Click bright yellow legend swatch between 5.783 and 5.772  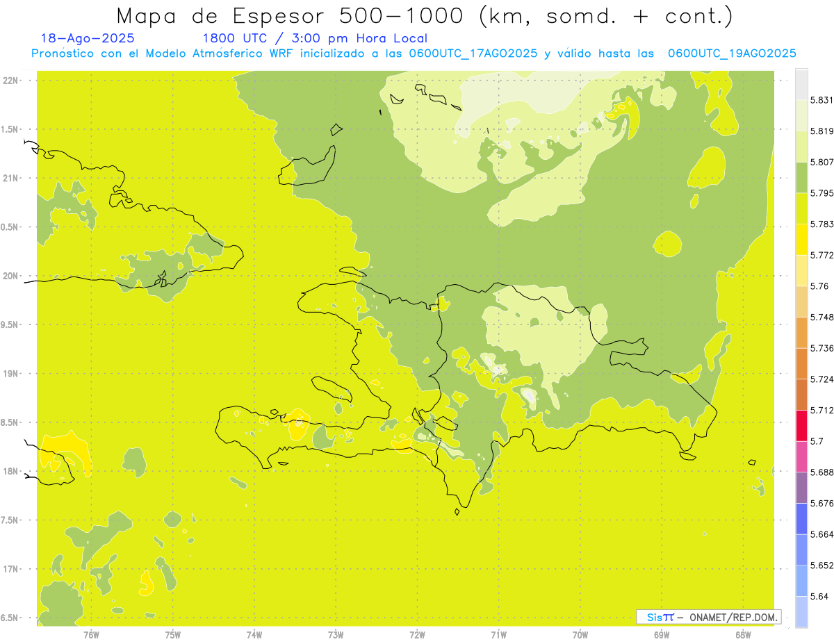tap(801, 240)
